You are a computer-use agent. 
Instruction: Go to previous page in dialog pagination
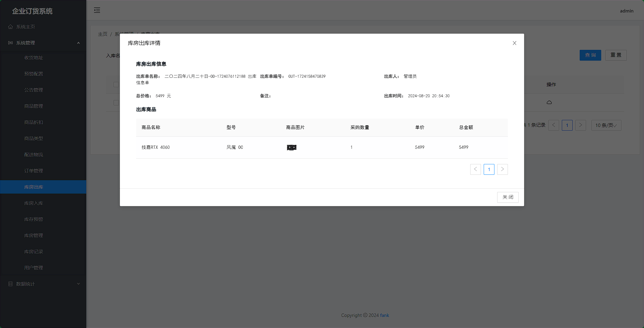475,169
